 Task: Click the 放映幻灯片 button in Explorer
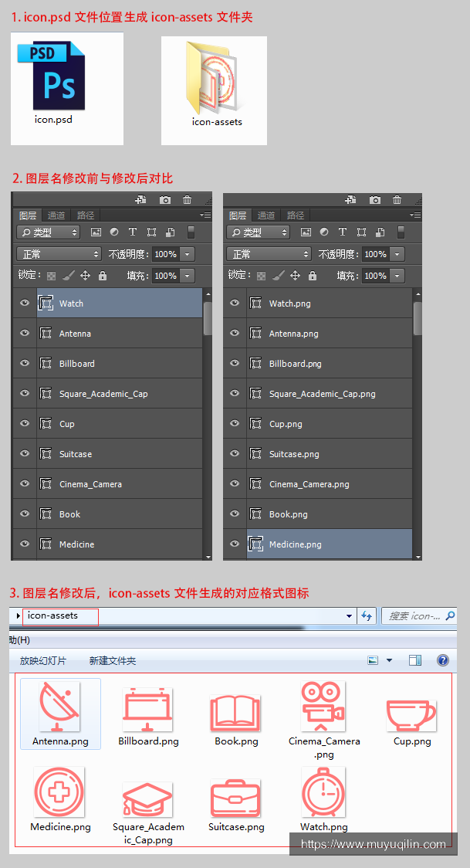click(42, 660)
